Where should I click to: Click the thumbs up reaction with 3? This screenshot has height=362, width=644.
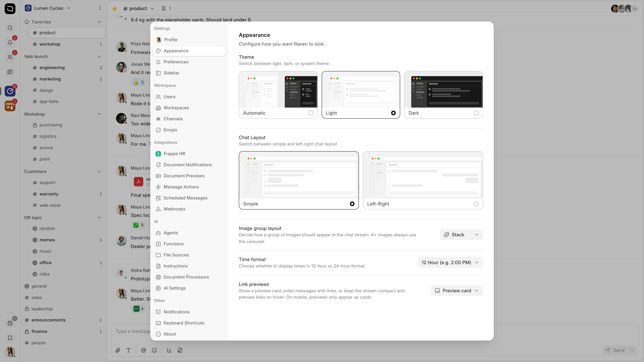click(139, 82)
